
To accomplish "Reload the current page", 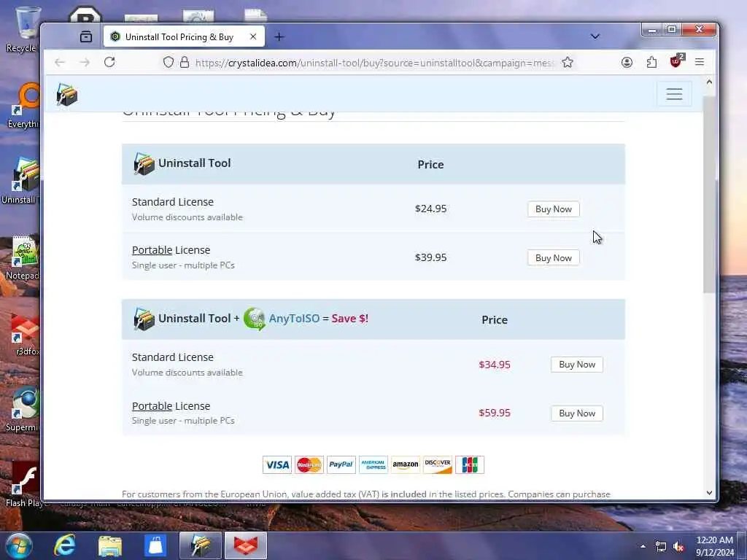I will pos(109,63).
